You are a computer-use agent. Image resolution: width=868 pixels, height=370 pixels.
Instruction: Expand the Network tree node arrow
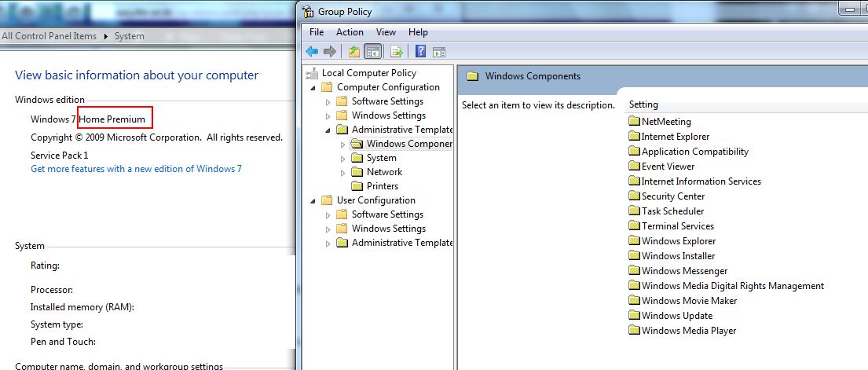[342, 173]
